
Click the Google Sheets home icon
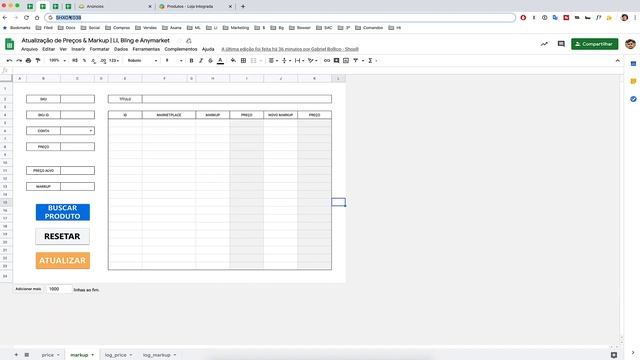9,44
